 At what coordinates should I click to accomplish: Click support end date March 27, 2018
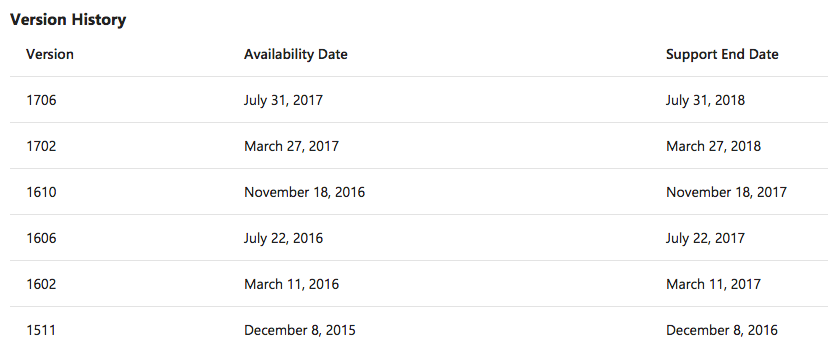[713, 146]
